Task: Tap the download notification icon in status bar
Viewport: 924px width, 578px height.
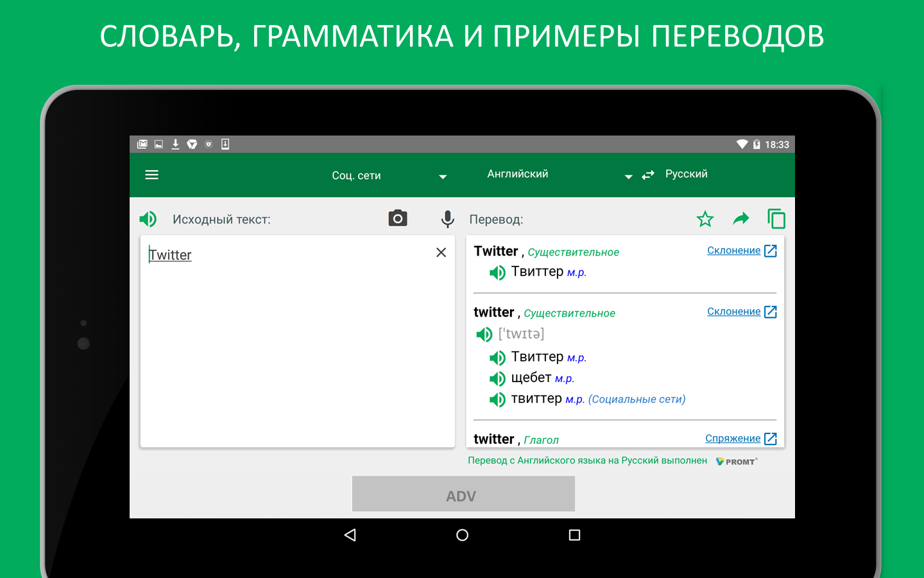Action: [175, 144]
